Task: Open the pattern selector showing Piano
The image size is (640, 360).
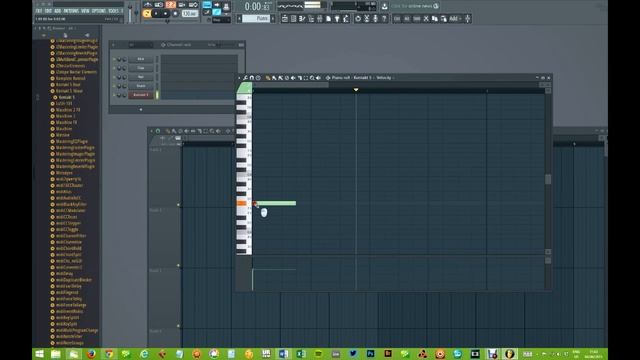Action: point(256,18)
